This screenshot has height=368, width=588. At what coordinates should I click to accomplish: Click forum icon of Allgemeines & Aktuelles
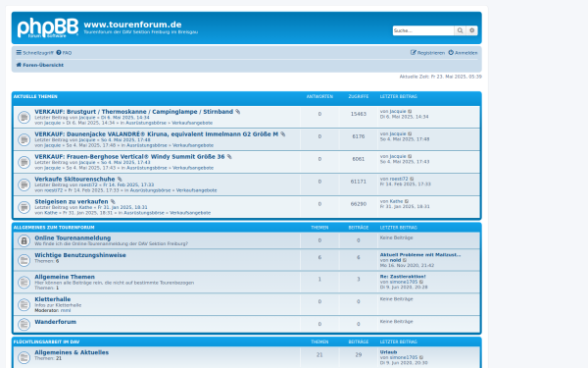[x=24, y=357]
